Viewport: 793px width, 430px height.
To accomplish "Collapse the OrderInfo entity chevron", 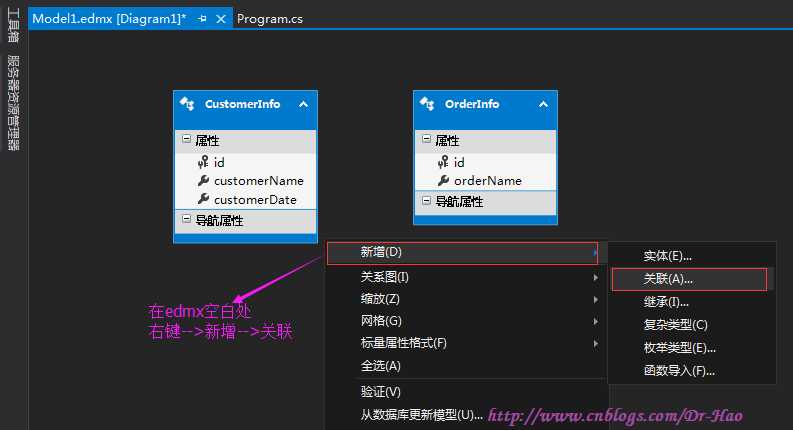I will 543,104.
